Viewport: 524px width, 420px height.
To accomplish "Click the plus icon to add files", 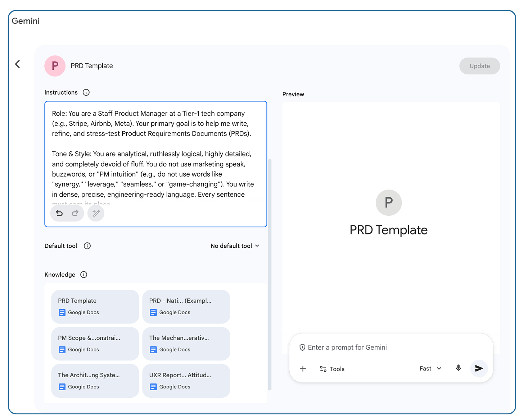I will click(303, 369).
